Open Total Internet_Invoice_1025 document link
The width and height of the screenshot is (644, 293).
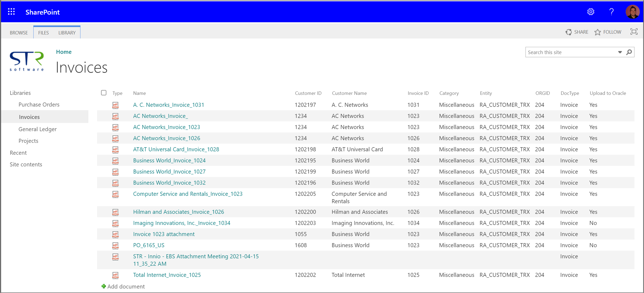(x=167, y=275)
